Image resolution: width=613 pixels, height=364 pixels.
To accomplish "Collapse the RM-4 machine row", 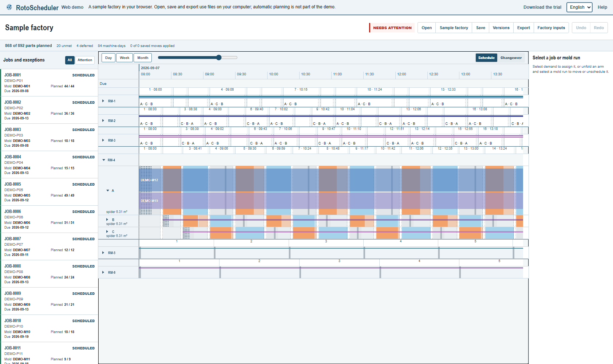I will [x=103, y=160].
